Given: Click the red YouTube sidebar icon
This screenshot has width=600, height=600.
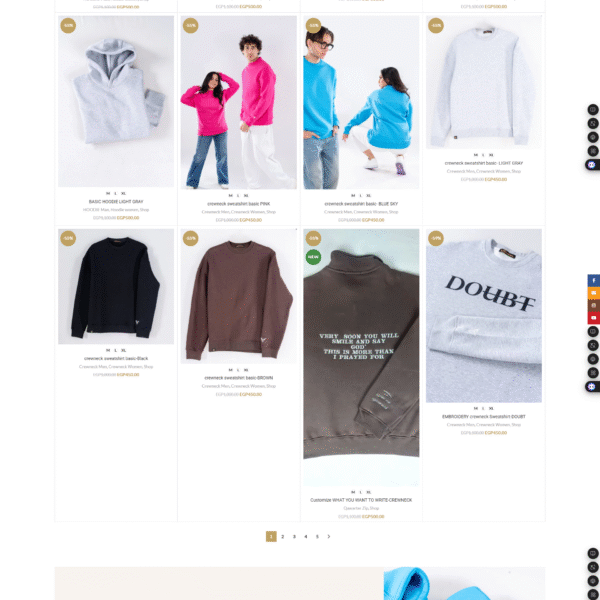Looking at the screenshot, I should [594, 317].
